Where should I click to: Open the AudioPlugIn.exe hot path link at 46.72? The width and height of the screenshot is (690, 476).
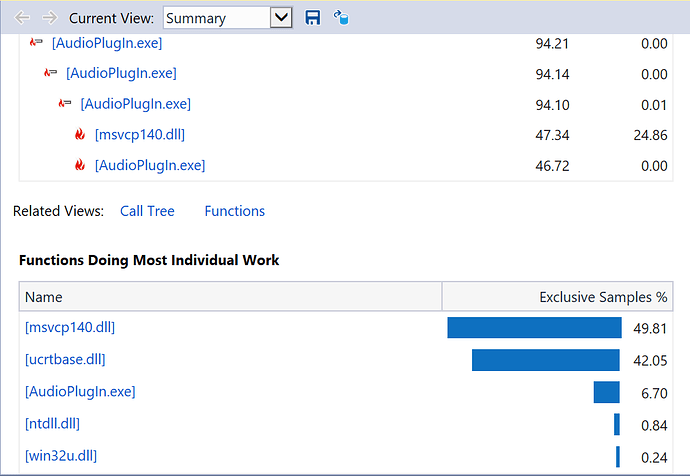coord(150,165)
